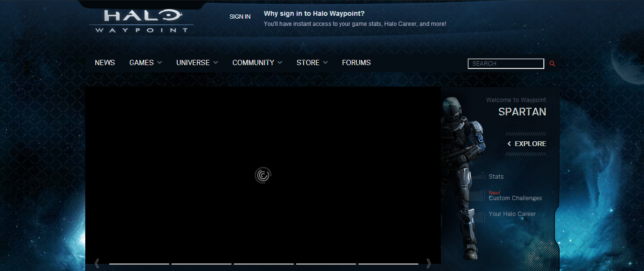
Task: Expand the Games dropdown arrow
Action: pos(160,63)
